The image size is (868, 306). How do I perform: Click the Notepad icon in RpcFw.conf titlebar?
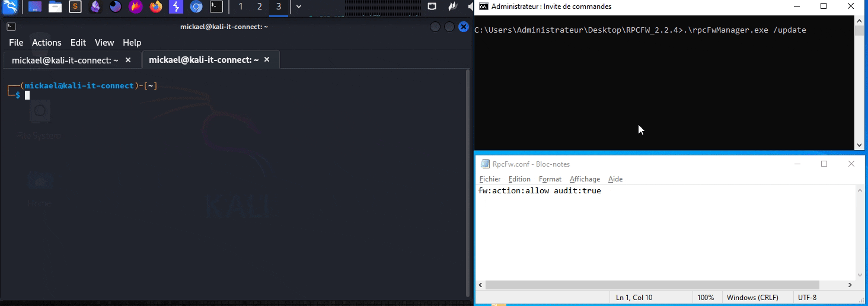(x=485, y=164)
